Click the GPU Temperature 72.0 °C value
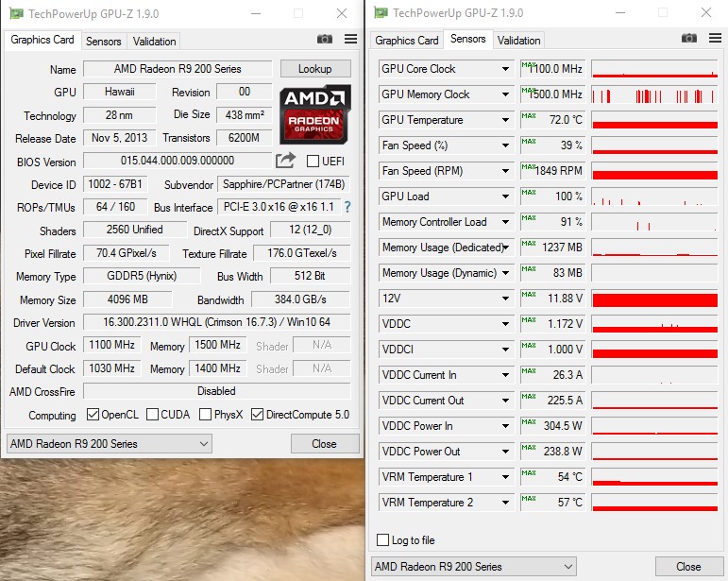Image resolution: width=728 pixels, height=581 pixels. pyautogui.click(x=552, y=120)
